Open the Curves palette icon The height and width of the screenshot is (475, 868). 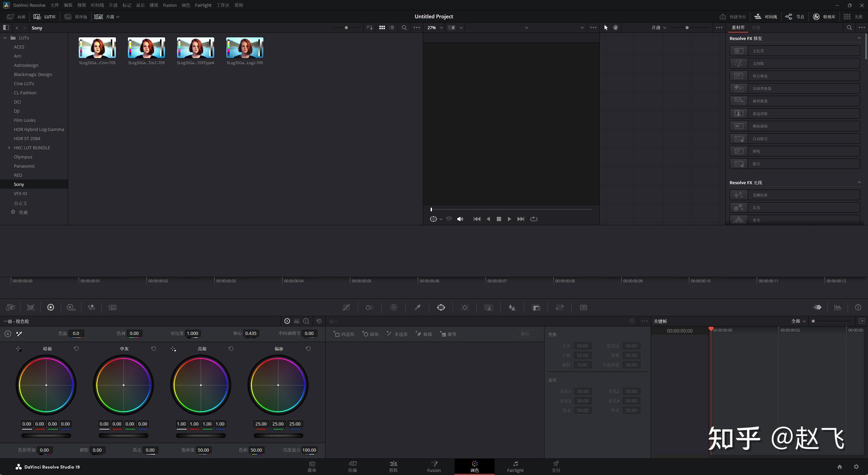[x=346, y=307]
